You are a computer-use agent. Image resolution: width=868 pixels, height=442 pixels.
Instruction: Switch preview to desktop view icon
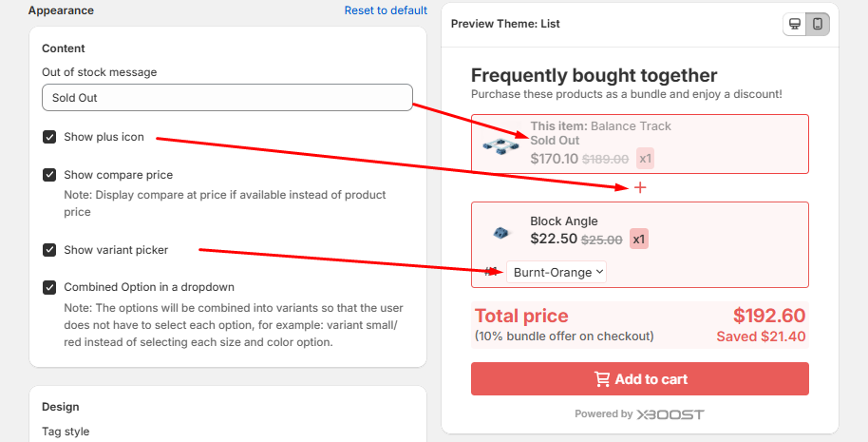coord(794,24)
